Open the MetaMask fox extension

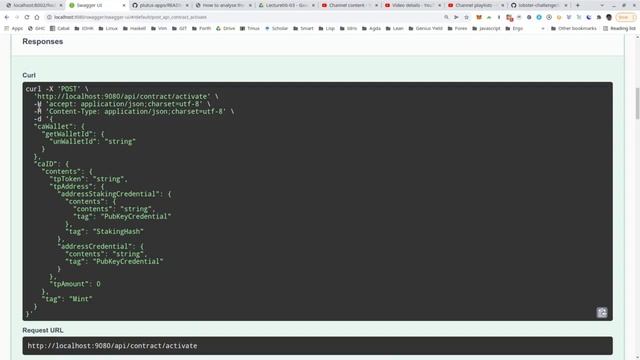[479, 17]
